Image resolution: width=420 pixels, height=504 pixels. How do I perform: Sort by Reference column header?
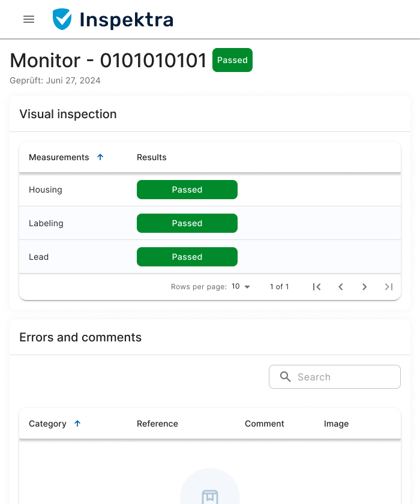pos(157,424)
